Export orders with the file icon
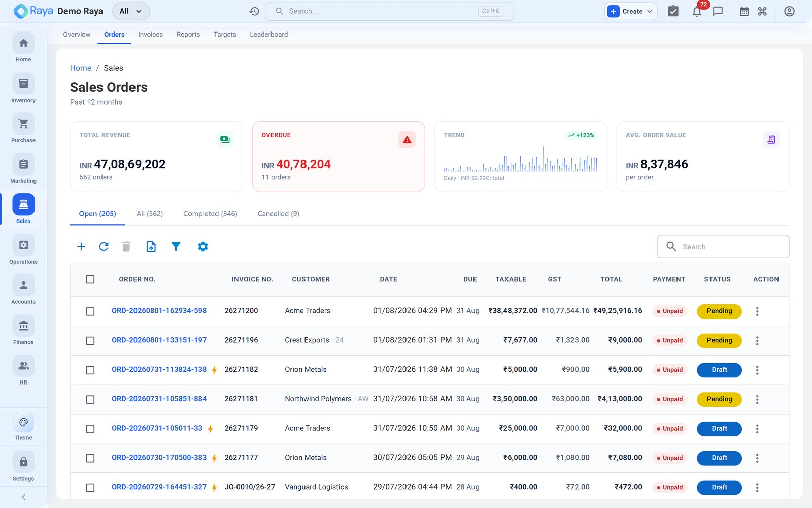The image size is (812, 508). point(151,247)
